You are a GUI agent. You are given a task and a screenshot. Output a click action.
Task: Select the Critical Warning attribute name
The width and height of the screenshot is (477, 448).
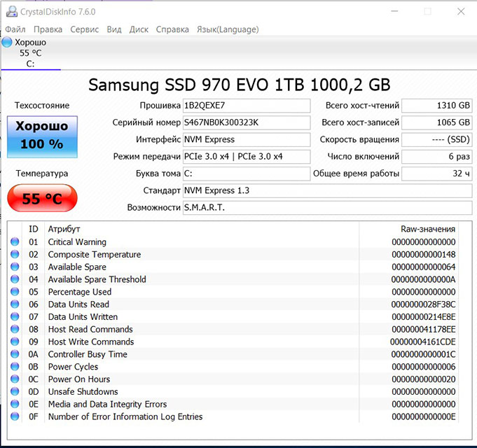(x=77, y=242)
